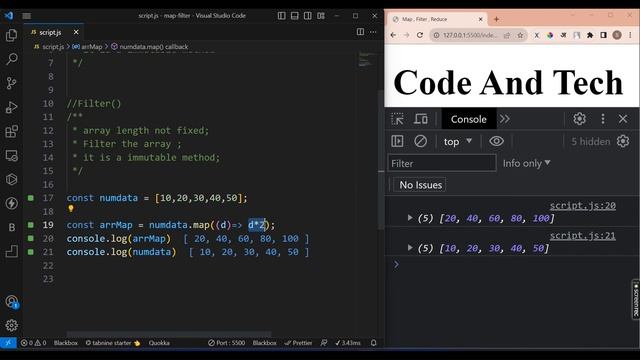
Task: Go back in the browser
Action: (x=393, y=35)
